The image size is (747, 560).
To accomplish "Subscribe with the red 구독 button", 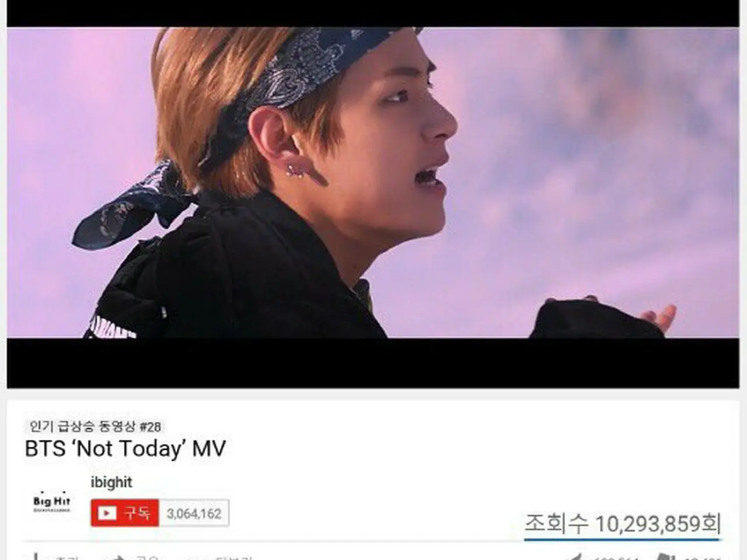I will [x=124, y=513].
